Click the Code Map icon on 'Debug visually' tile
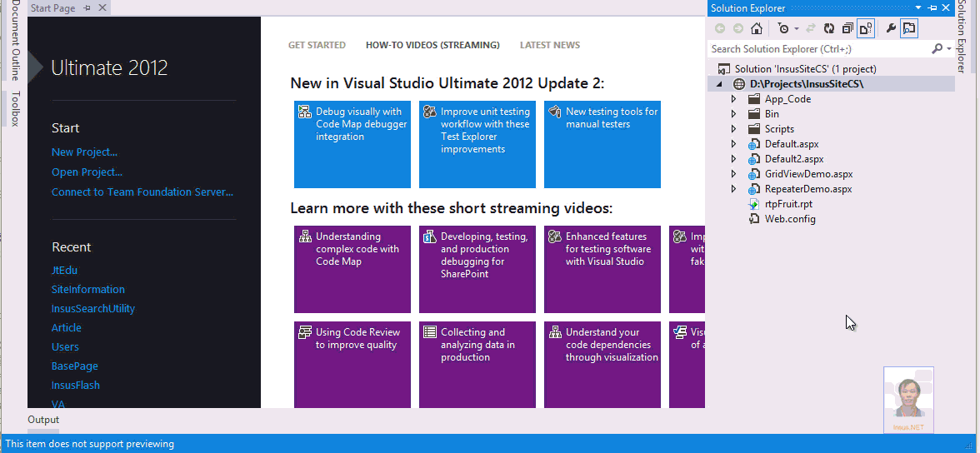This screenshot has height=453, width=980. coord(305,112)
